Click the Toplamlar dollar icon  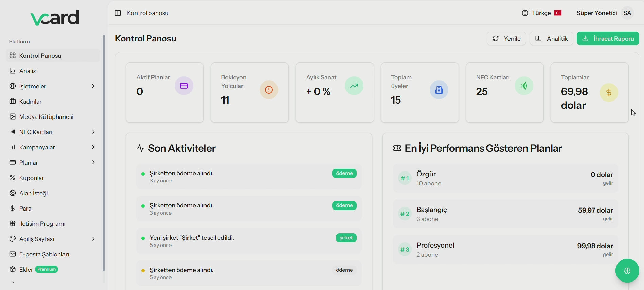(x=609, y=92)
